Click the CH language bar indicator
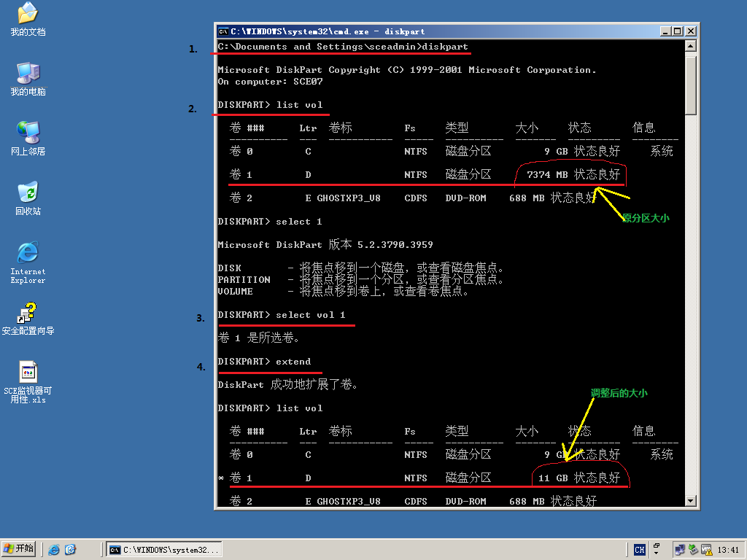 tap(639, 550)
